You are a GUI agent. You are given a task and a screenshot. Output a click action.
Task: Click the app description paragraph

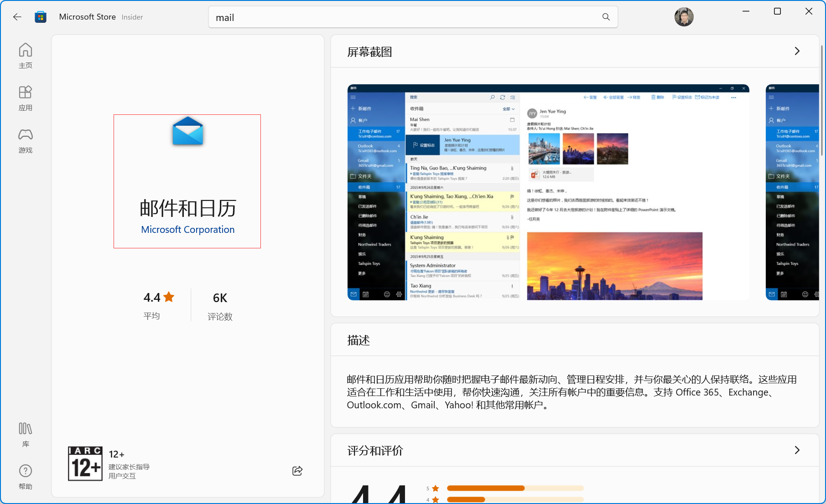(572, 392)
